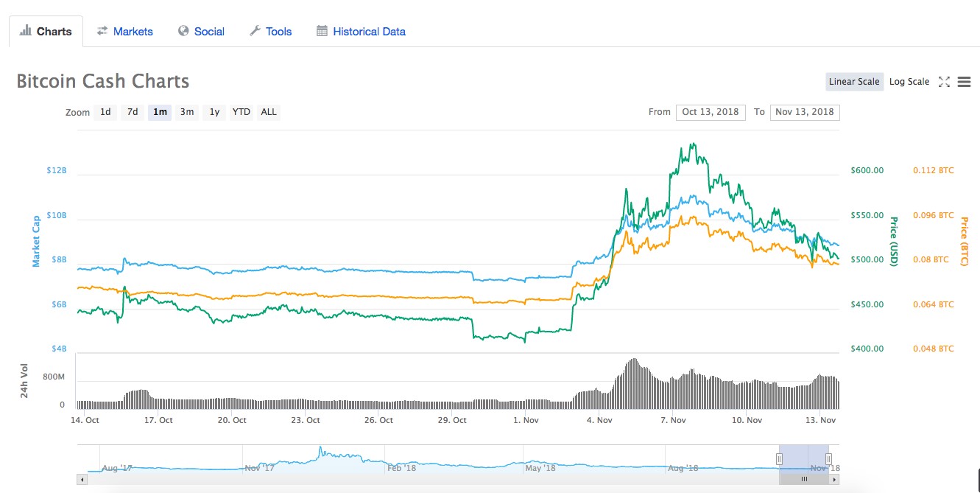Click the Price (BTC) axis label
The image size is (980, 493).
click(964, 241)
